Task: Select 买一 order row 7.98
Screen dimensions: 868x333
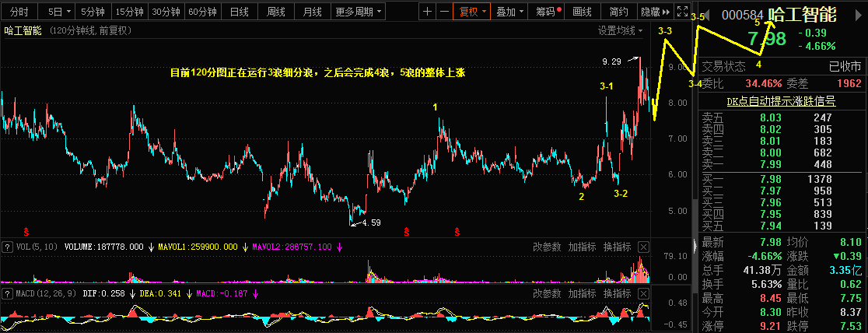Action: tap(781, 179)
